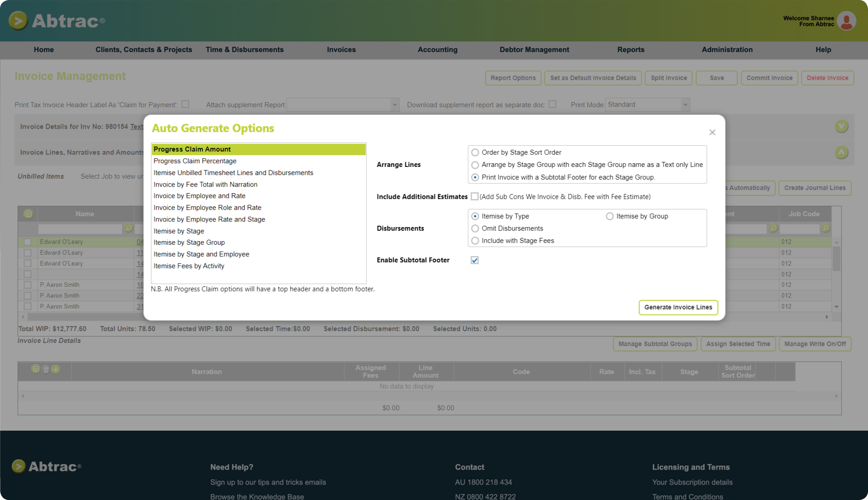Screen dimensions: 868x500
Task: Click Generate Invoice Lines button
Action: tap(679, 307)
